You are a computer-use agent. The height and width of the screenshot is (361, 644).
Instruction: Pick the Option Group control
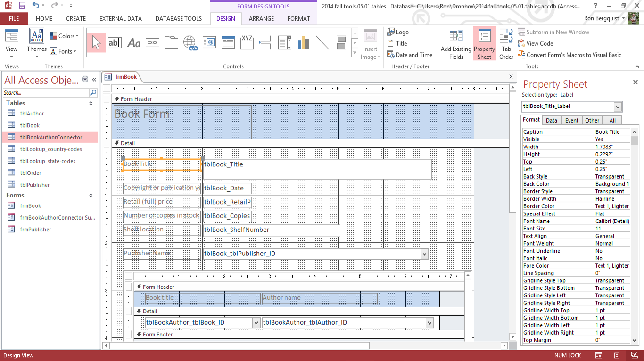pos(247,43)
